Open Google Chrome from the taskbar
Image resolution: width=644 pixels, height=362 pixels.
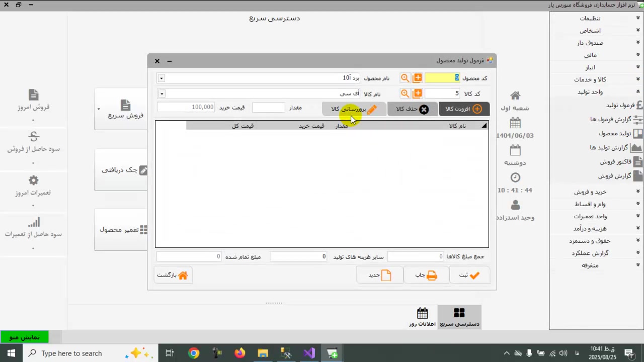click(x=194, y=353)
